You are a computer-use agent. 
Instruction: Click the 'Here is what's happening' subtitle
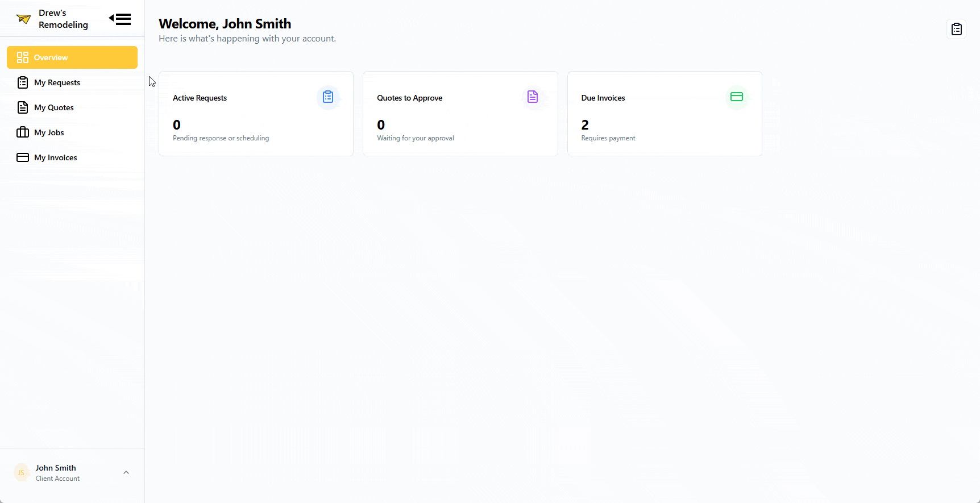pyautogui.click(x=247, y=39)
